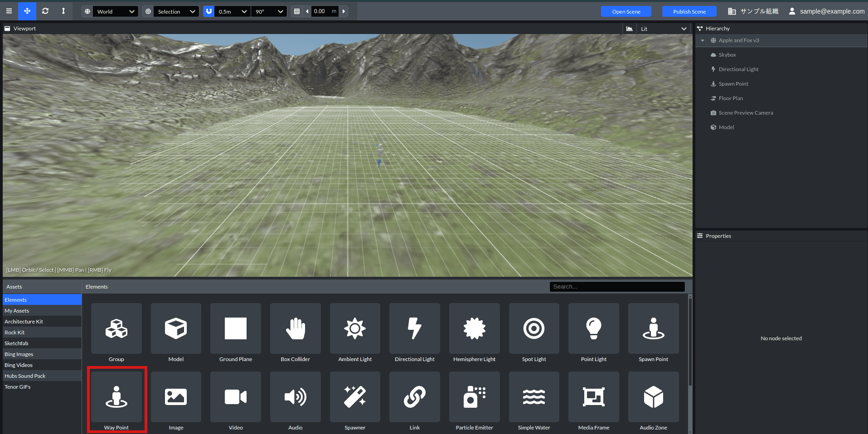This screenshot has width=868, height=434.
Task: Open the hamburger main menu
Action: click(x=9, y=11)
